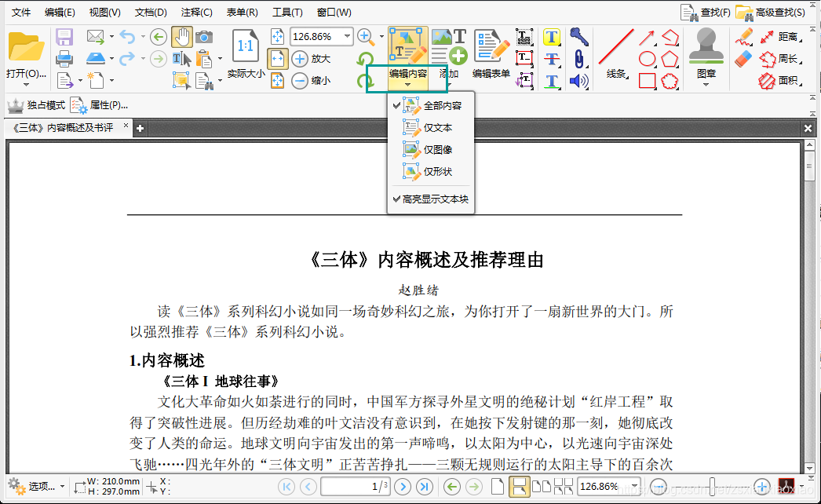Click the magnifier zoom-in tool icon

(366, 37)
